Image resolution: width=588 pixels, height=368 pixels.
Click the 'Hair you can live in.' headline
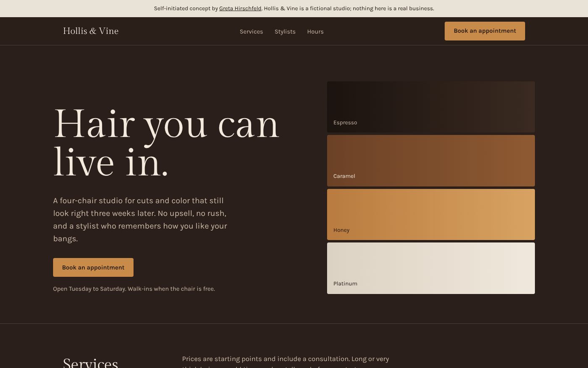(166, 143)
